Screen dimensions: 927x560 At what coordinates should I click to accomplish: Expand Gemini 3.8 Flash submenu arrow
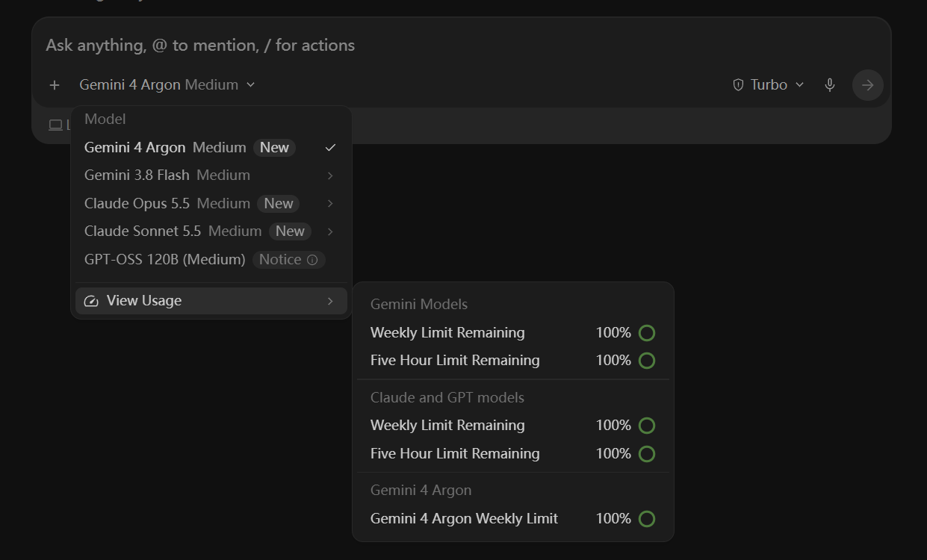click(330, 175)
